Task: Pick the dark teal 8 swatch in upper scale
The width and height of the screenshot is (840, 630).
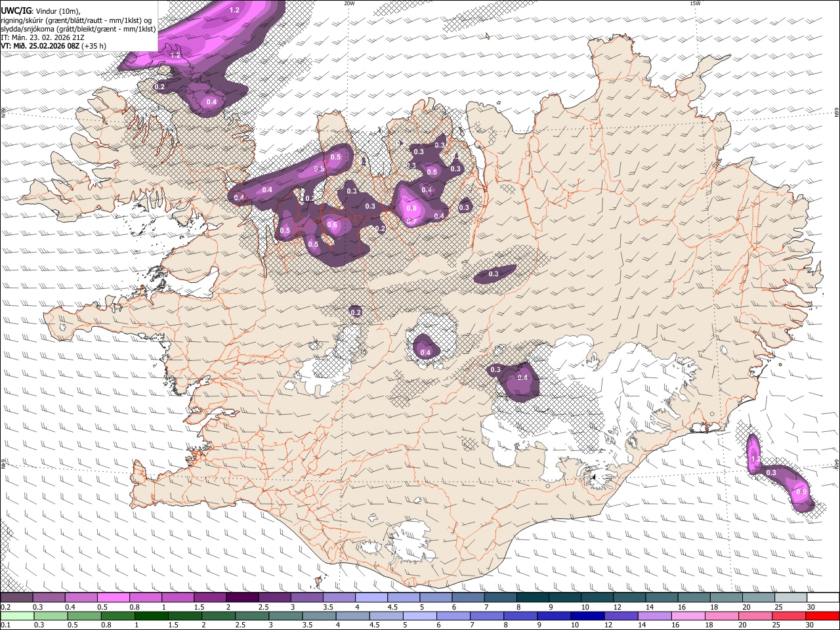Action: pos(532,598)
